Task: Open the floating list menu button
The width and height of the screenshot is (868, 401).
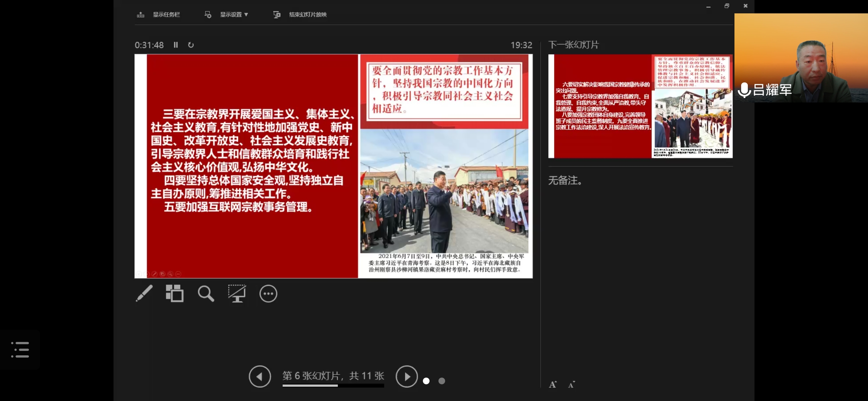Action: coord(20,350)
